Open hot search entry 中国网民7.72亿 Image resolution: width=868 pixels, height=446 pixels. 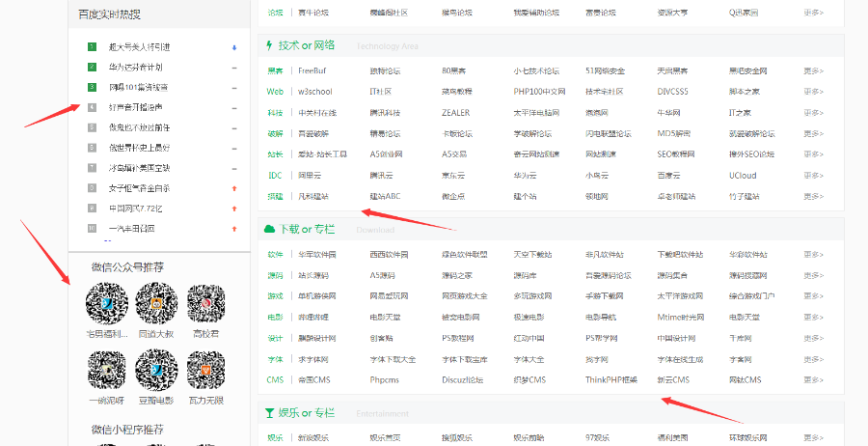coord(136,209)
